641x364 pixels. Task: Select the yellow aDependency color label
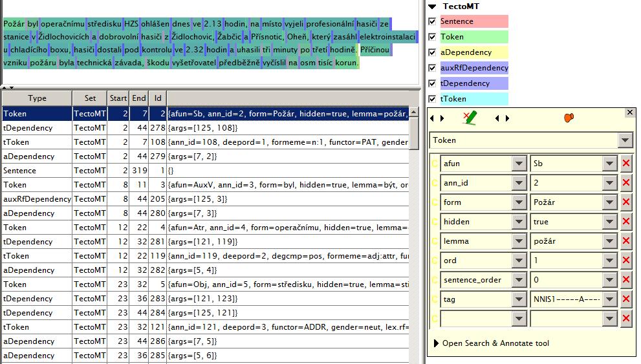tap(474, 52)
